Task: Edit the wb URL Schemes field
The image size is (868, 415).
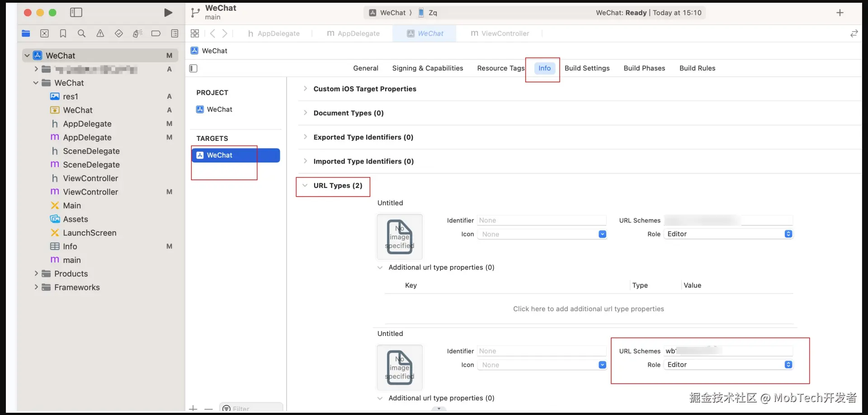Action: (728, 351)
